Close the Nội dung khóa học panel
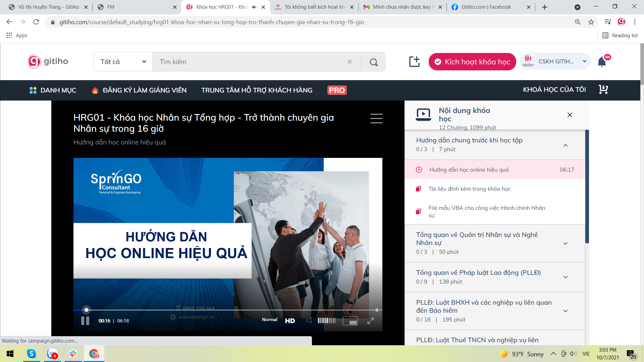The image size is (644, 362). click(x=570, y=115)
